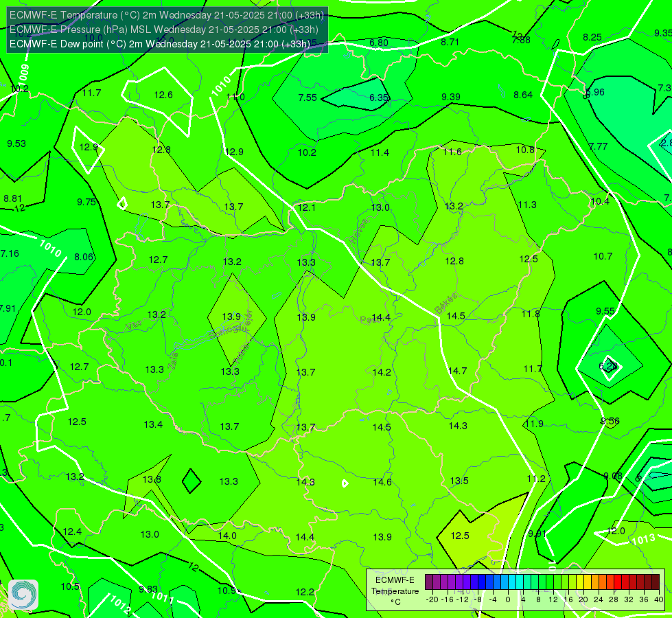Click the 10.4 temperature value
The image size is (672, 618).
600,201
